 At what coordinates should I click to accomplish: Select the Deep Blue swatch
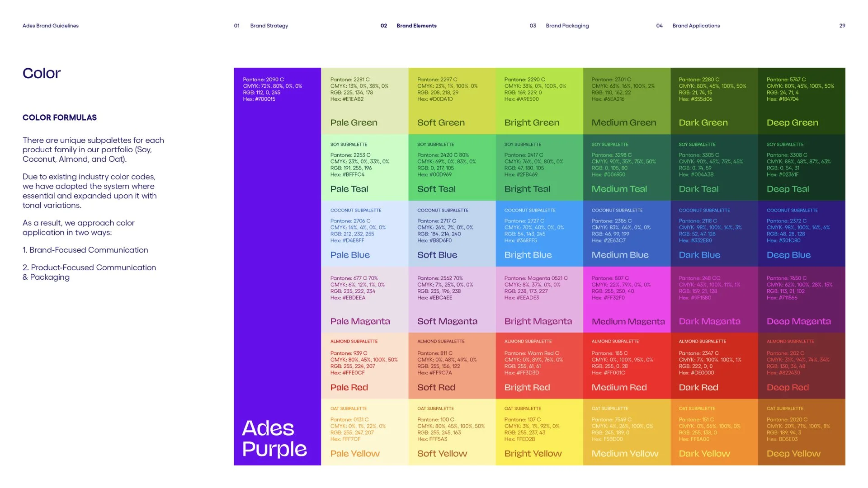(802, 234)
